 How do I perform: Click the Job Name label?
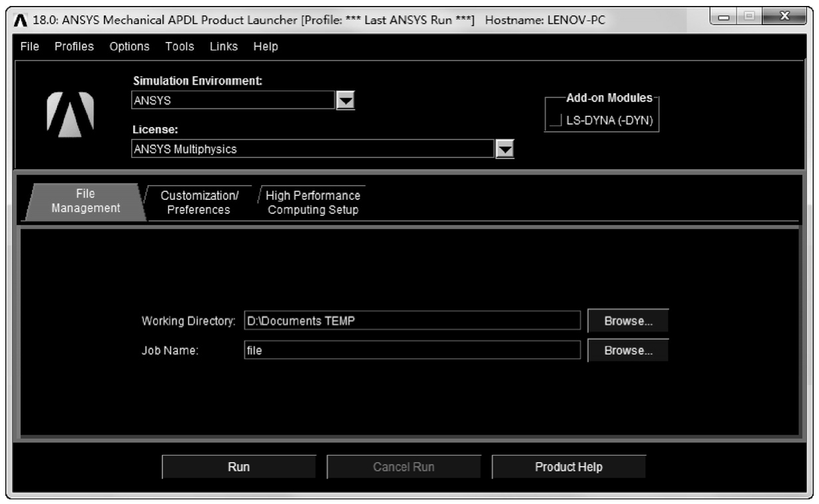[x=170, y=351]
